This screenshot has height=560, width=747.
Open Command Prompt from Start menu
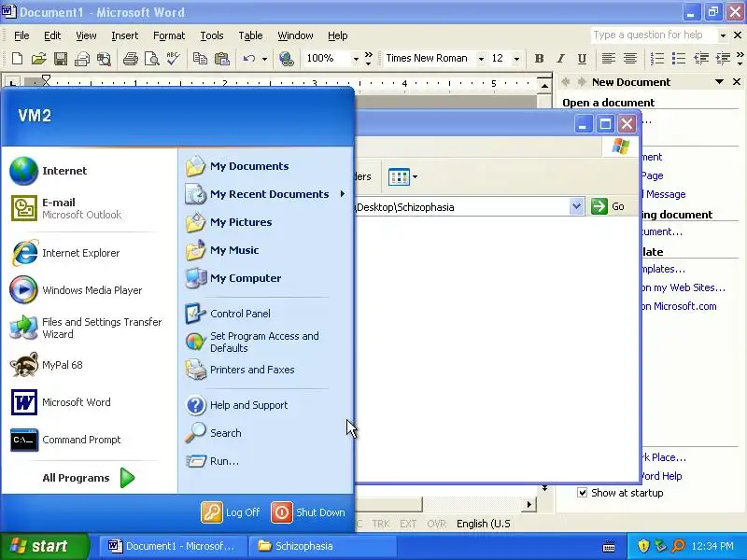pyautogui.click(x=90, y=440)
